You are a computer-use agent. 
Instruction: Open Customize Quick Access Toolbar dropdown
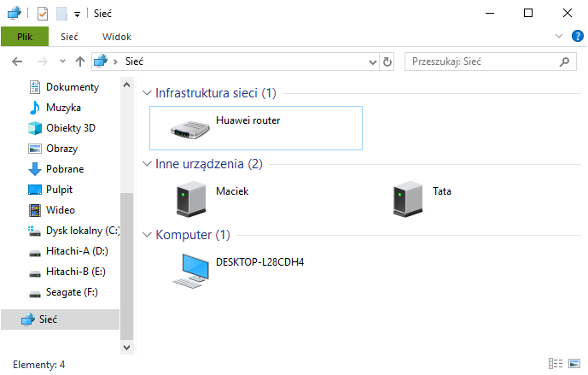pyautogui.click(x=78, y=15)
